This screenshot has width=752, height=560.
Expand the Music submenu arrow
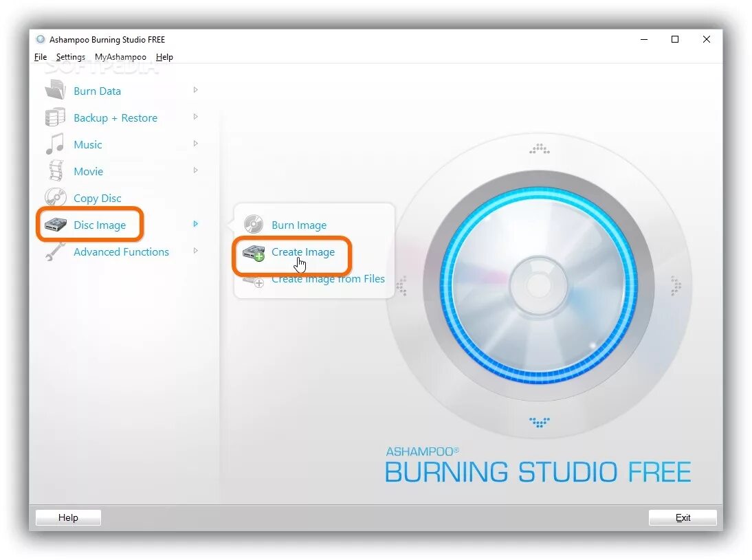196,144
